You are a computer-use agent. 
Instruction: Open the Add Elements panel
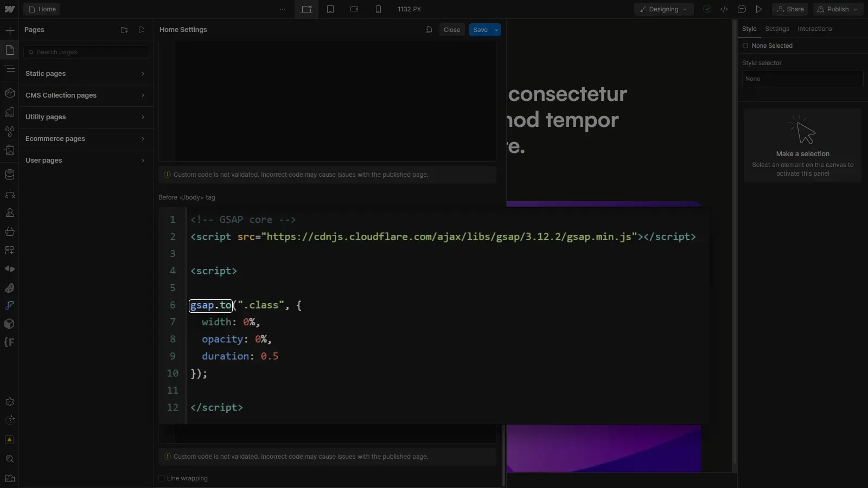(x=10, y=30)
